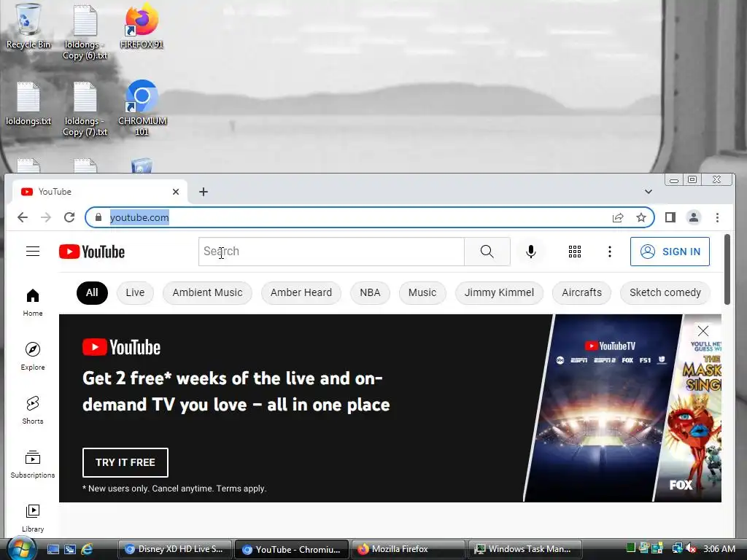Go back with the browser back arrow
Screen dimensions: 747x560
pyautogui.click(x=23, y=217)
